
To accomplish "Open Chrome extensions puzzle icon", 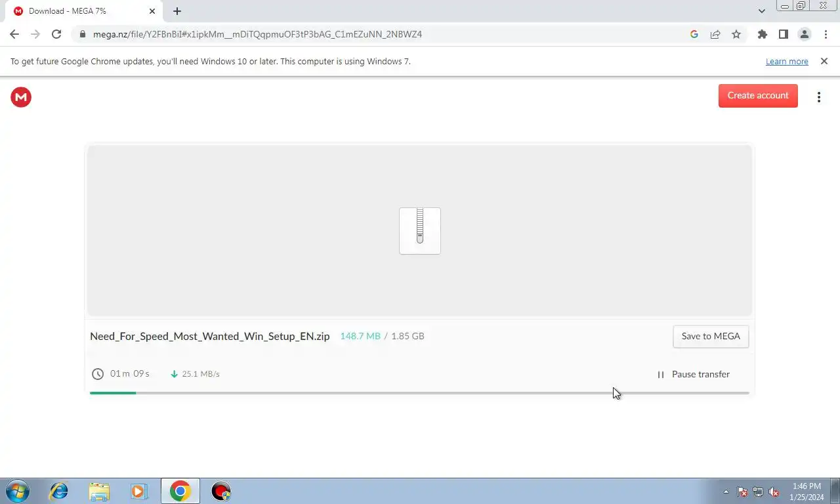I will click(762, 34).
